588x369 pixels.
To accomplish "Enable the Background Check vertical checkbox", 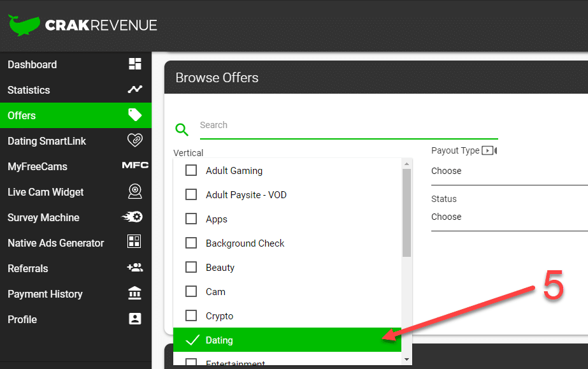I will [191, 243].
